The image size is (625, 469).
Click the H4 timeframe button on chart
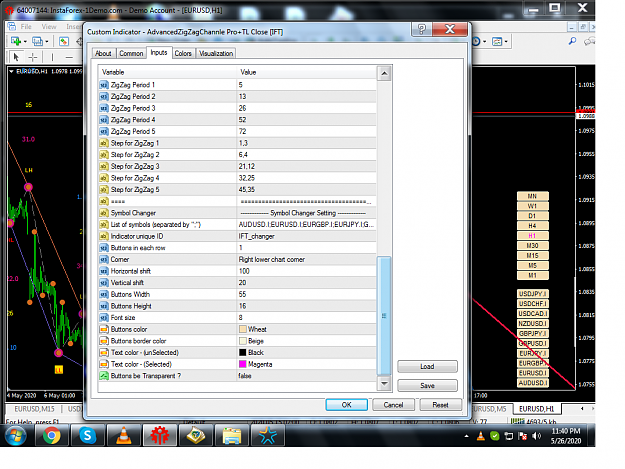(x=533, y=226)
